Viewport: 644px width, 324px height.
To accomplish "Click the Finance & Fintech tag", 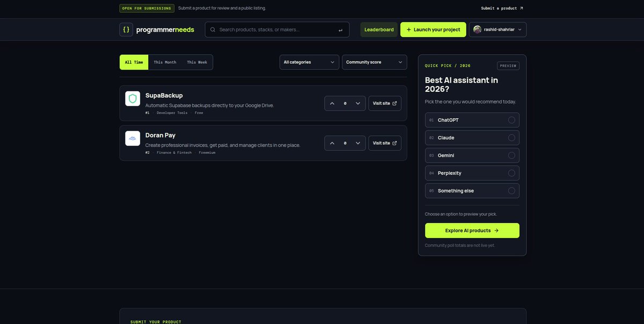I will (174, 153).
